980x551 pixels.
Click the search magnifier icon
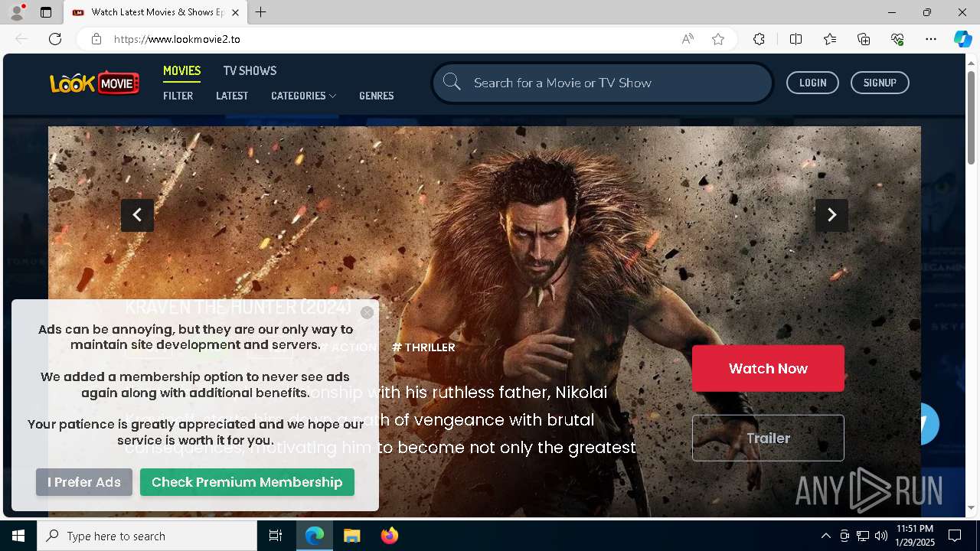452,82
